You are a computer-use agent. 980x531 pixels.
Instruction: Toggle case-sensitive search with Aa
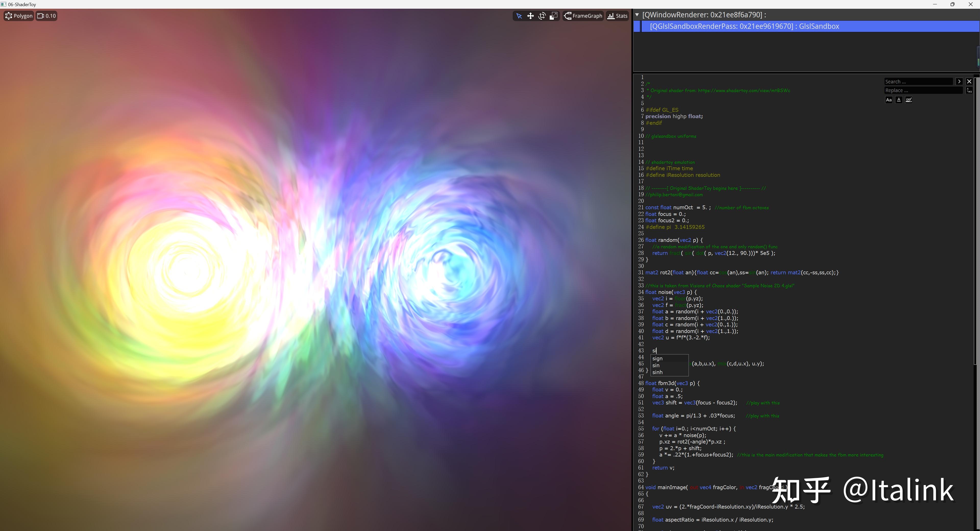[889, 100]
